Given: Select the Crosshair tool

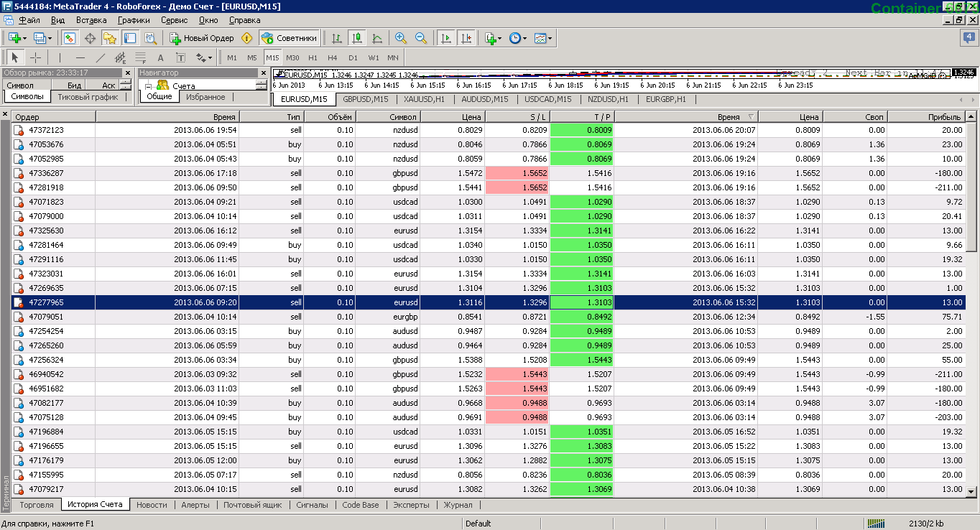Looking at the screenshot, I should [35, 57].
